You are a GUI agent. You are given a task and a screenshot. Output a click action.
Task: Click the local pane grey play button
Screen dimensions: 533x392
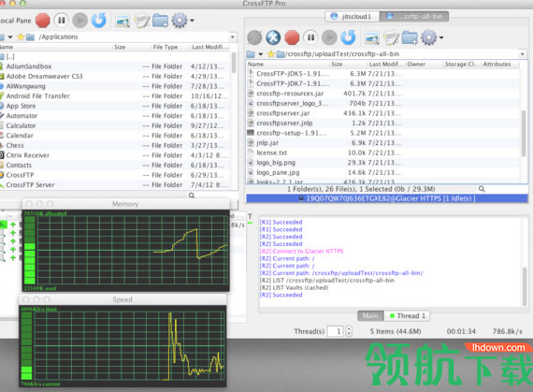point(79,21)
